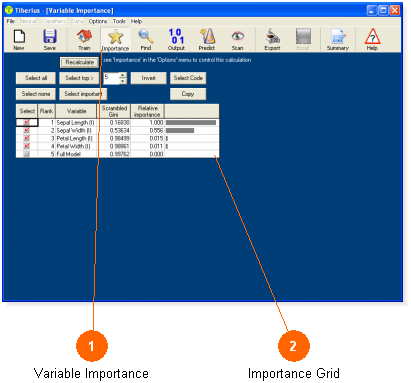Screen dimensions: 411x383
Task: Select the Sepal Length variable cell
Action: click(x=76, y=123)
